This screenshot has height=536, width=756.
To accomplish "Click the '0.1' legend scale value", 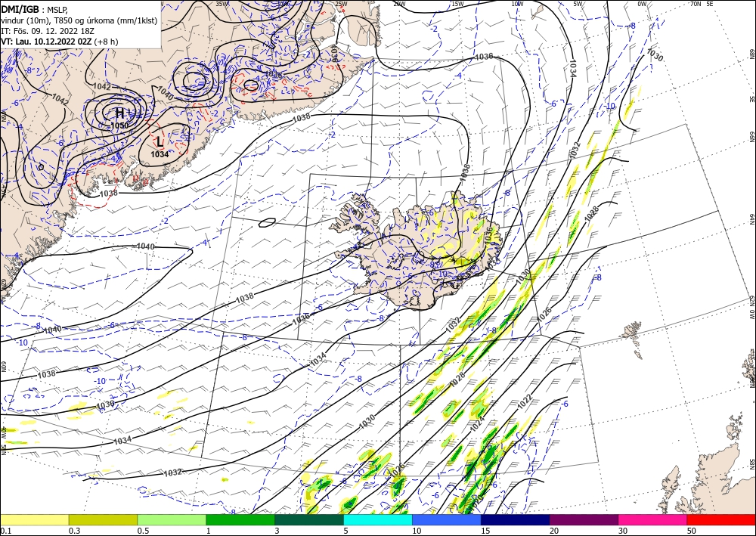I will (6, 531).
